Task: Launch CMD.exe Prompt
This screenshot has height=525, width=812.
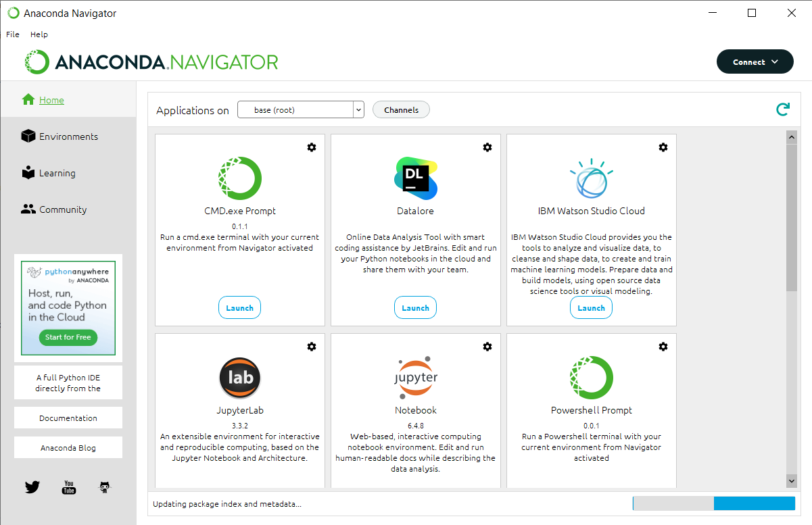Action: coord(240,307)
